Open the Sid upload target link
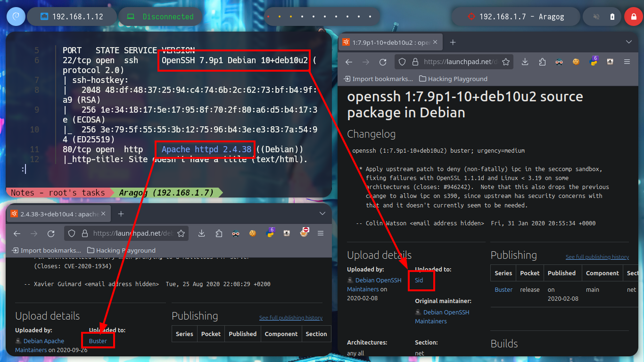The height and width of the screenshot is (362, 644). [x=419, y=280]
